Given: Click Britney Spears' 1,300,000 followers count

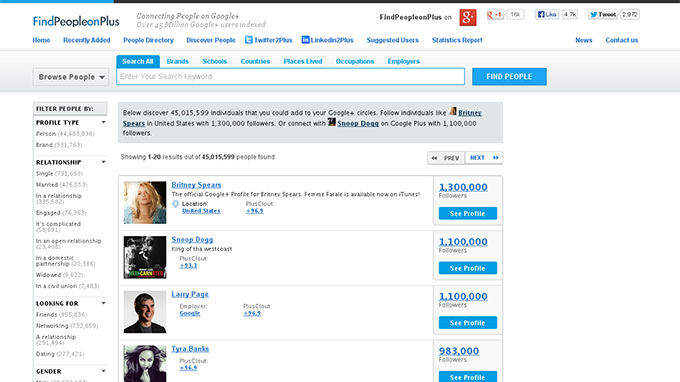Looking at the screenshot, I should tap(463, 187).
